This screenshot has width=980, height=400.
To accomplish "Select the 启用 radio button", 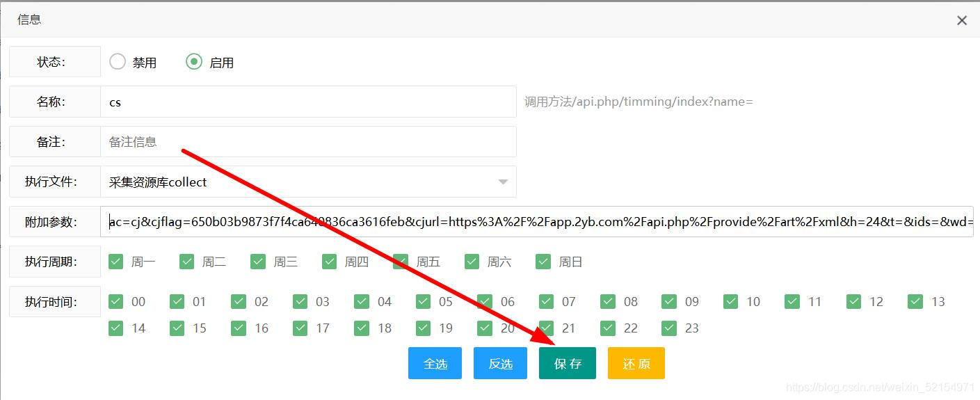I will pos(194,62).
